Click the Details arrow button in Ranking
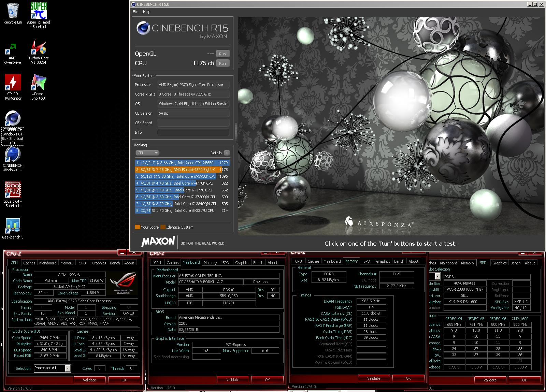Viewport: 546px width, 392px height. coord(227,153)
